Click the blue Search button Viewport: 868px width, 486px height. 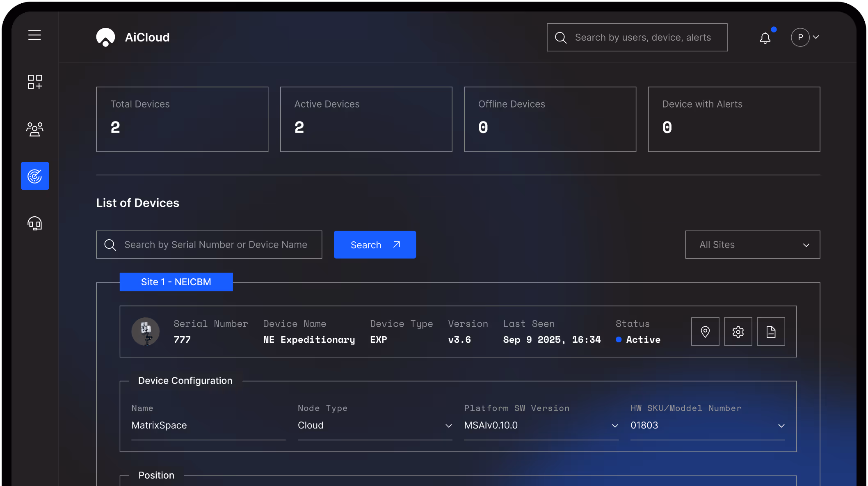[375, 245]
